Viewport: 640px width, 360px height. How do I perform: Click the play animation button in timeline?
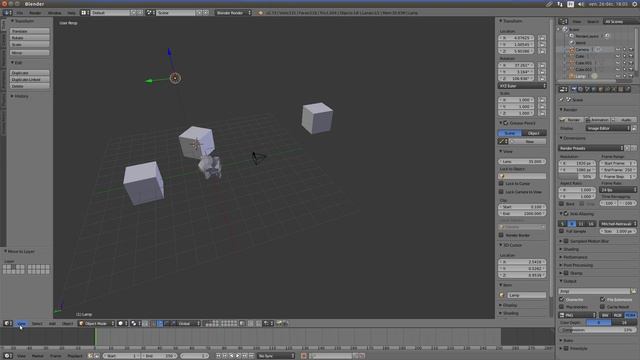[x=238, y=356]
